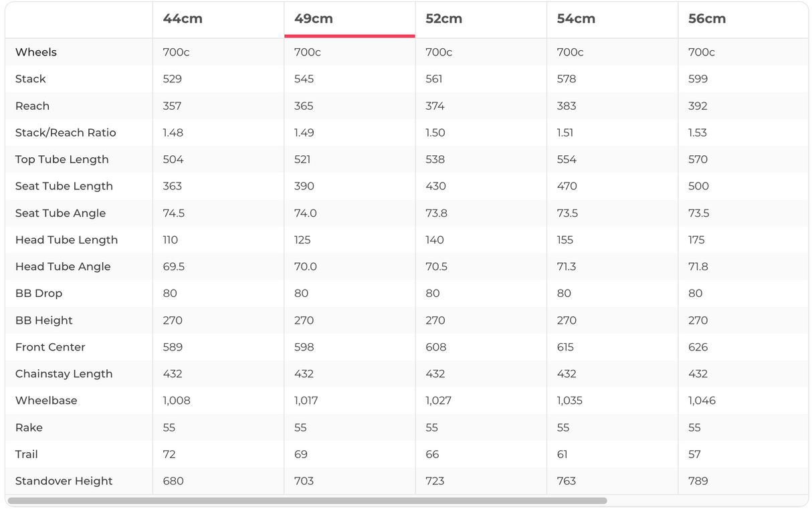812x511 pixels.
Task: Select the Standover Height row label
Action: click(x=64, y=481)
